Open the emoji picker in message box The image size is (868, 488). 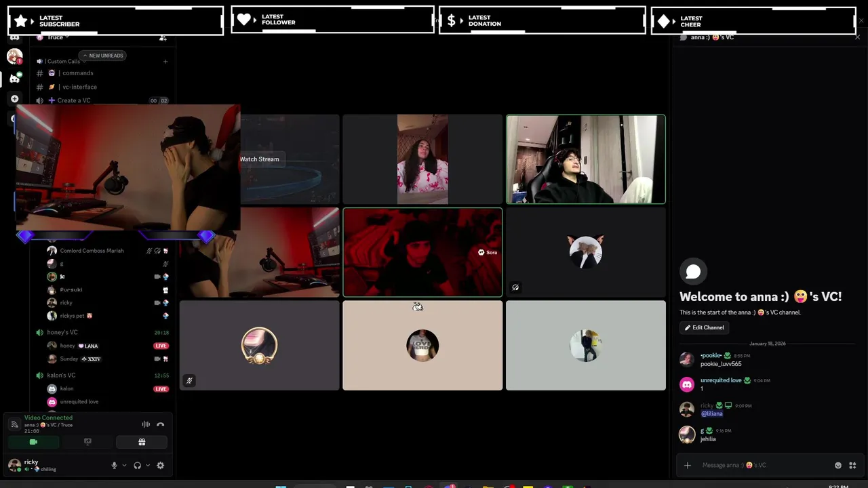point(838,466)
